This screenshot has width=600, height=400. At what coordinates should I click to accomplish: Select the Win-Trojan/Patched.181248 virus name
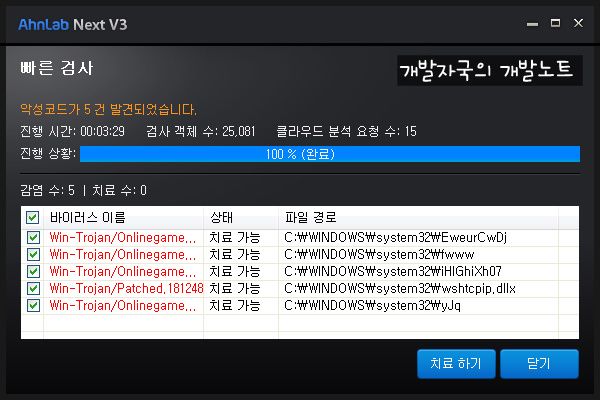pyautogui.click(x=126, y=288)
